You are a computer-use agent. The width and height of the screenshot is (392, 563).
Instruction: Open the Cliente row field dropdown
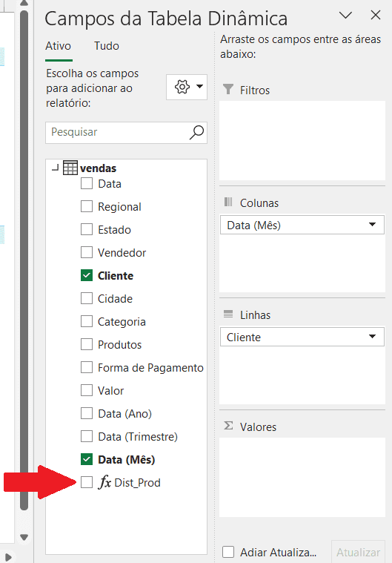372,337
